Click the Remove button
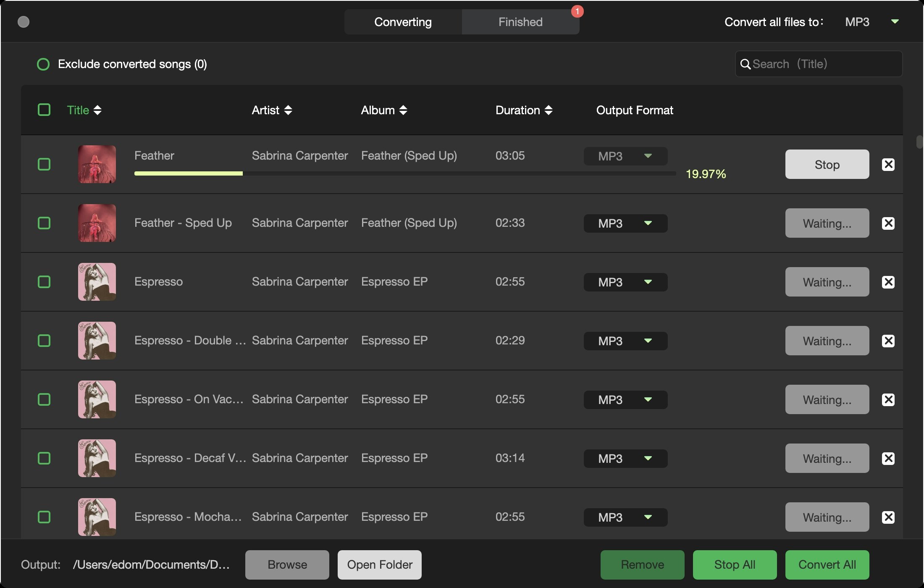This screenshot has height=588, width=924. (643, 565)
